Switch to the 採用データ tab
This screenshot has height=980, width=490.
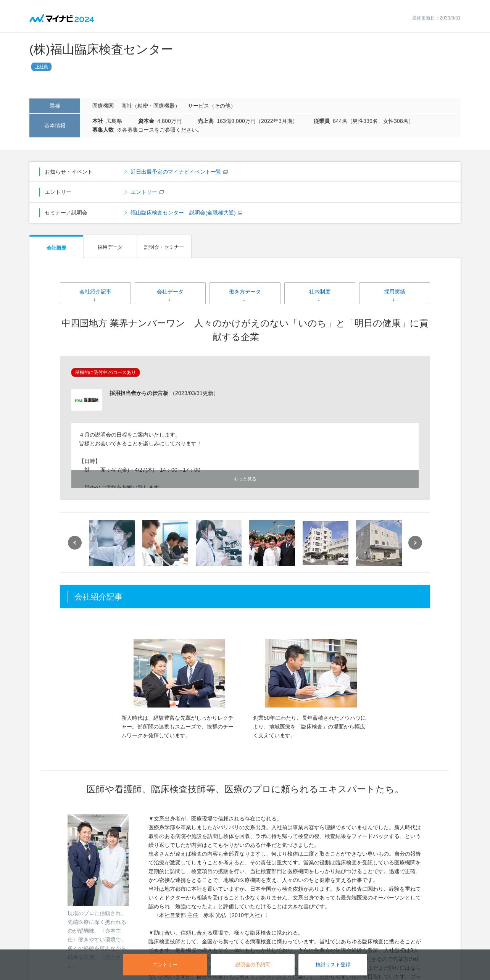tap(110, 247)
